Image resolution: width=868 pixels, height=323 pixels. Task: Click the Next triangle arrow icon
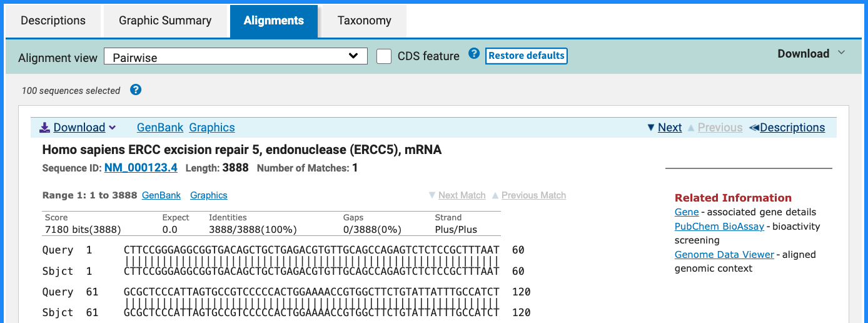click(651, 128)
